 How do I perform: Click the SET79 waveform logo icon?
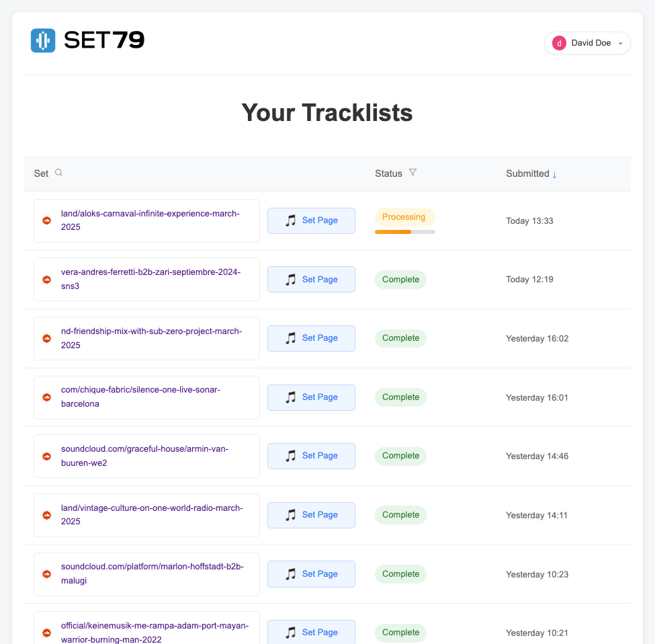(43, 40)
